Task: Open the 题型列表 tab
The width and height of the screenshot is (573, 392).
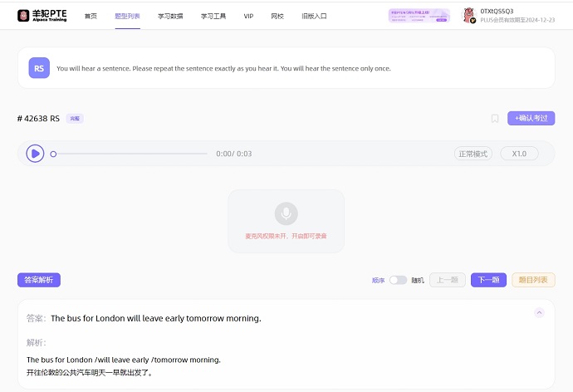Action: coord(127,16)
